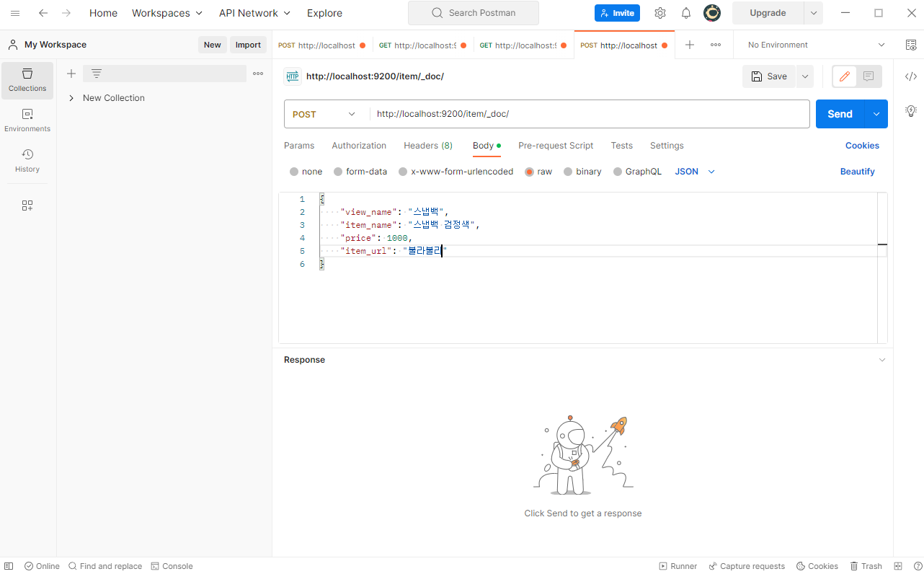Switch to edit mode pencil icon

[844, 76]
